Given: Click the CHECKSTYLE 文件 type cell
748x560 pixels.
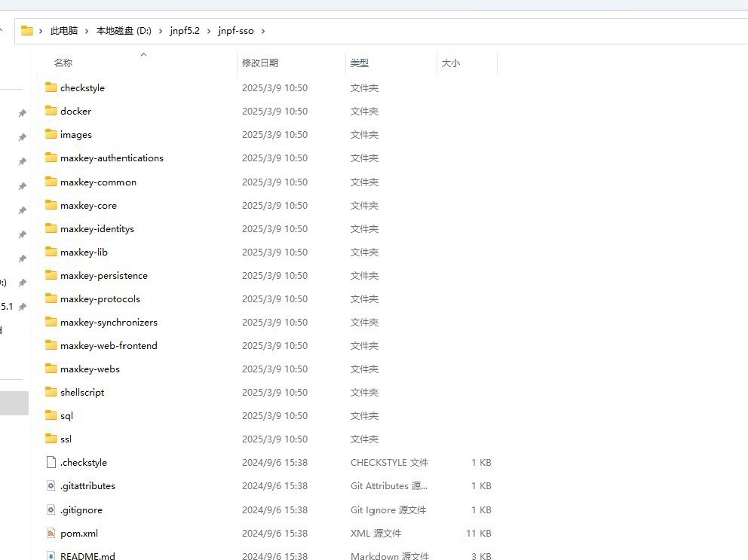Looking at the screenshot, I should click(x=389, y=463).
